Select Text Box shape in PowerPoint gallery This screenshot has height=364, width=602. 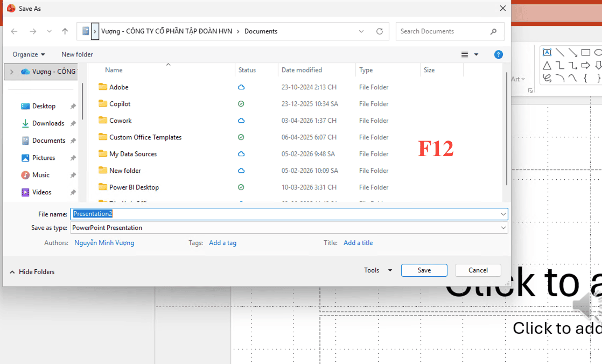click(x=547, y=52)
